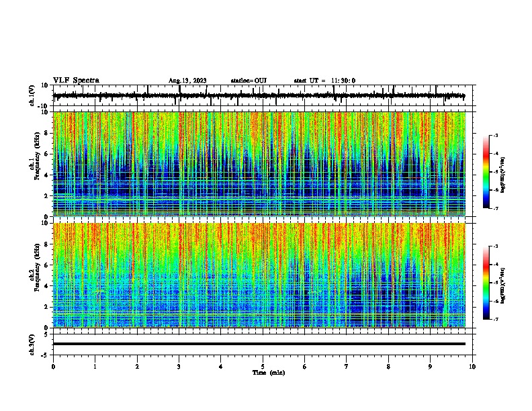Screen dimensions: 532x411
Task: Click the -6 label on ch.1 colorbar
Action: pyautogui.click(x=495, y=190)
